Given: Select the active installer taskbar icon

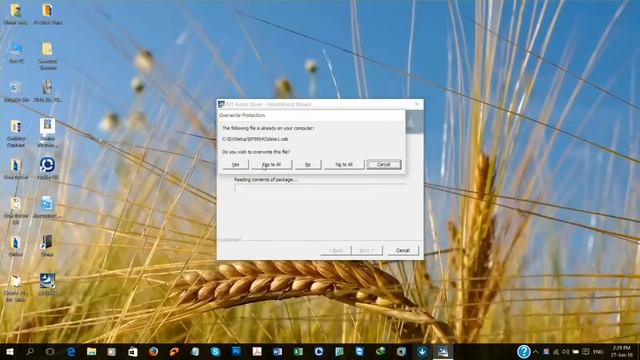Looking at the screenshot, I should [443, 351].
